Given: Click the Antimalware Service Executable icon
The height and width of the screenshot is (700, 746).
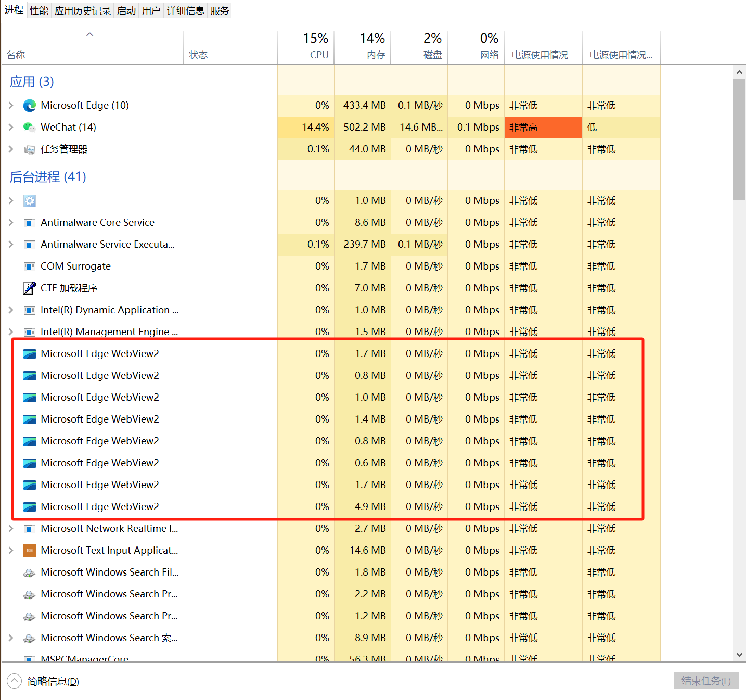Looking at the screenshot, I should tap(30, 245).
